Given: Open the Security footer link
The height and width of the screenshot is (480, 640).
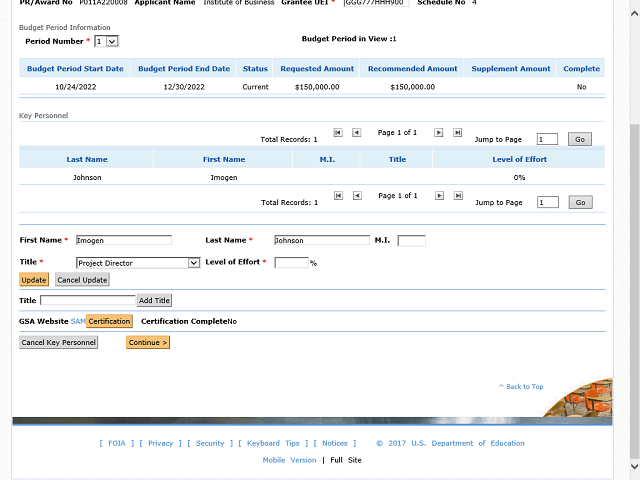Looking at the screenshot, I should click(x=210, y=443).
